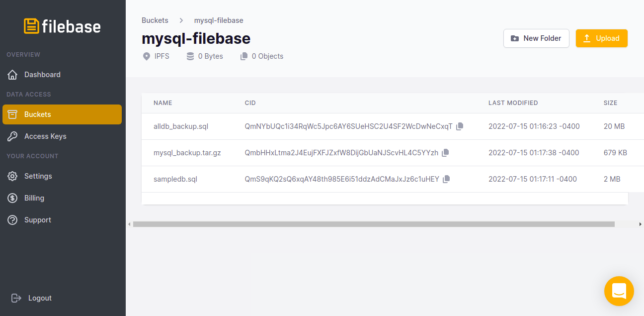Copy the CID of mysql_backup.tar.gz
Screen dimensions: 644x316
click(x=445, y=153)
